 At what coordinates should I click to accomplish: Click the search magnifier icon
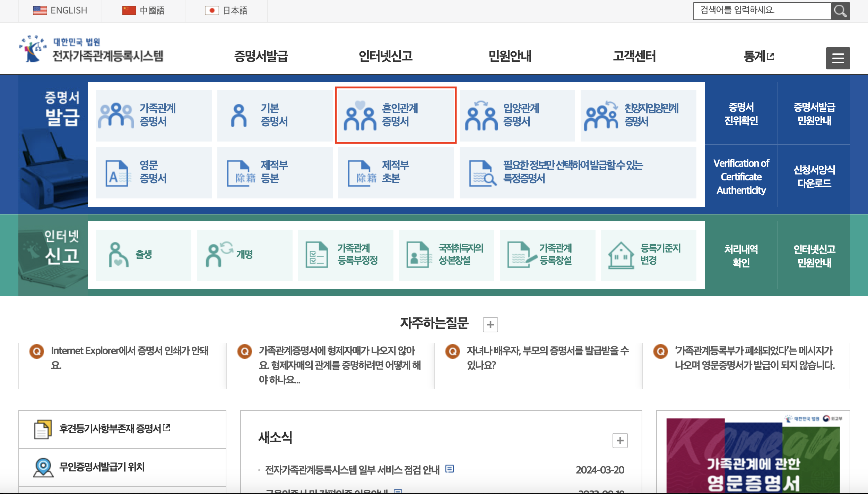pos(841,11)
